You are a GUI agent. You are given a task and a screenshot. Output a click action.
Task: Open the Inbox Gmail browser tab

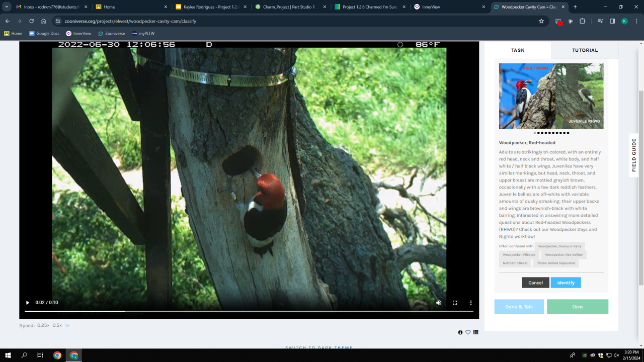[x=50, y=7]
